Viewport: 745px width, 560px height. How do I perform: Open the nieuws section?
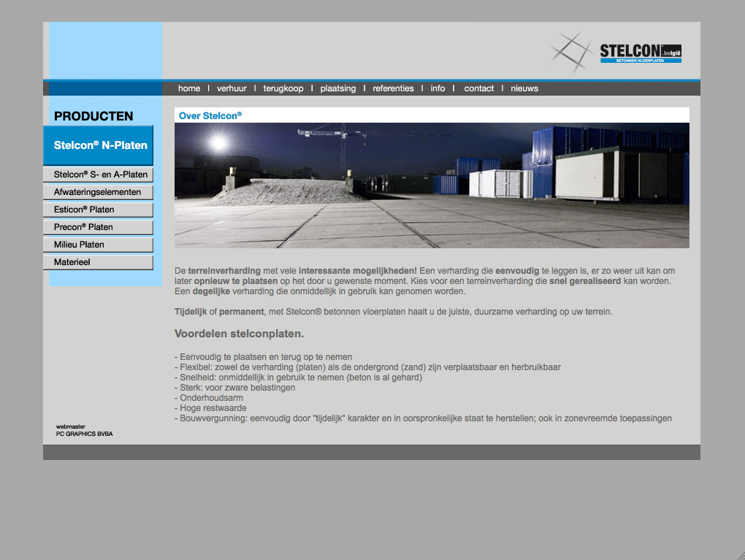click(x=524, y=88)
